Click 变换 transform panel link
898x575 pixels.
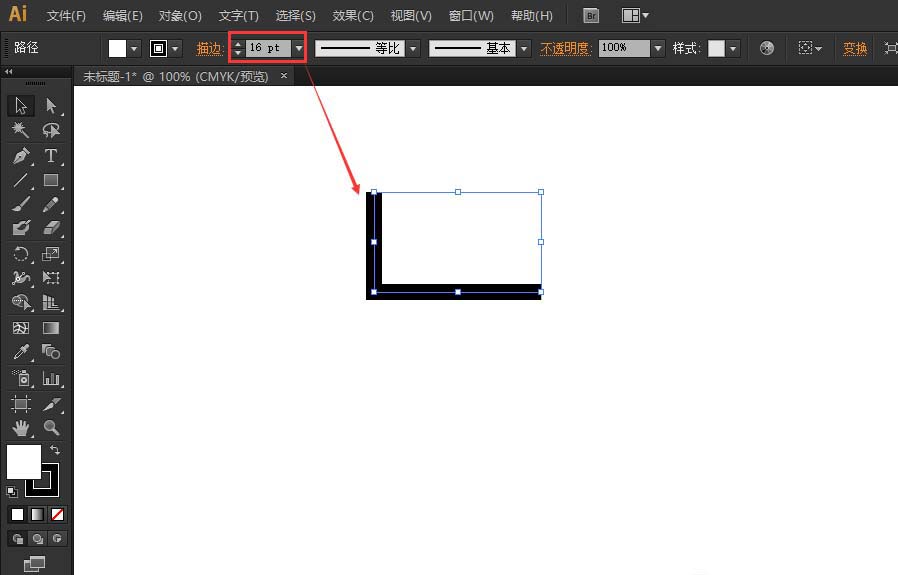[x=855, y=49]
